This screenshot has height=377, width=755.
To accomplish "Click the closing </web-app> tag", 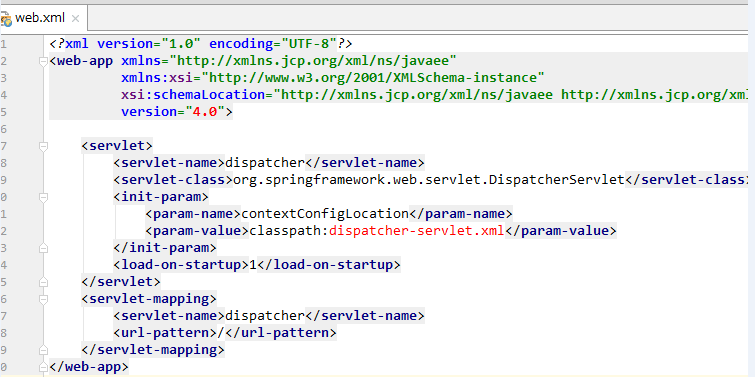I will pos(89,366).
